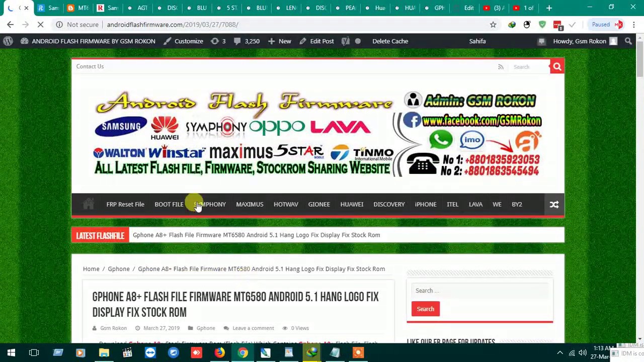Open TeamViewer from the taskbar

coord(150,353)
